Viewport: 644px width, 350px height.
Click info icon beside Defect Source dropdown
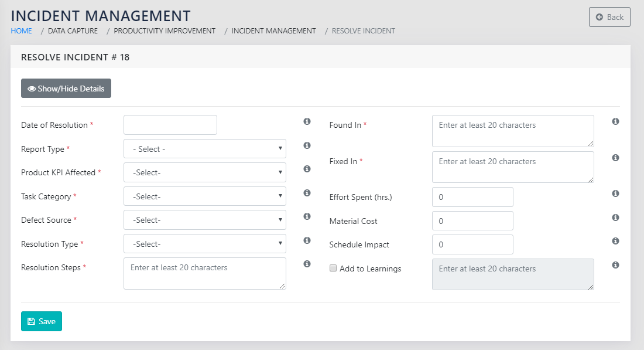[x=307, y=216]
